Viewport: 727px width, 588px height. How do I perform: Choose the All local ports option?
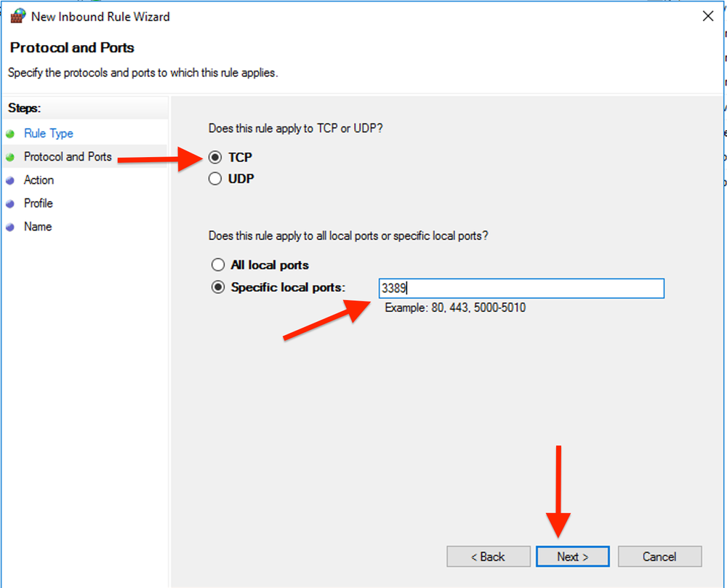coord(218,265)
